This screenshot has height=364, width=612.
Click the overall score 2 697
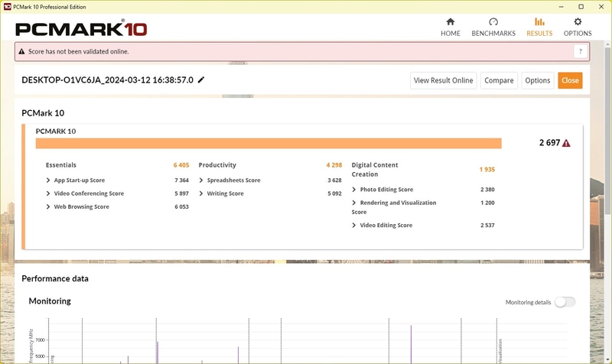coord(549,143)
